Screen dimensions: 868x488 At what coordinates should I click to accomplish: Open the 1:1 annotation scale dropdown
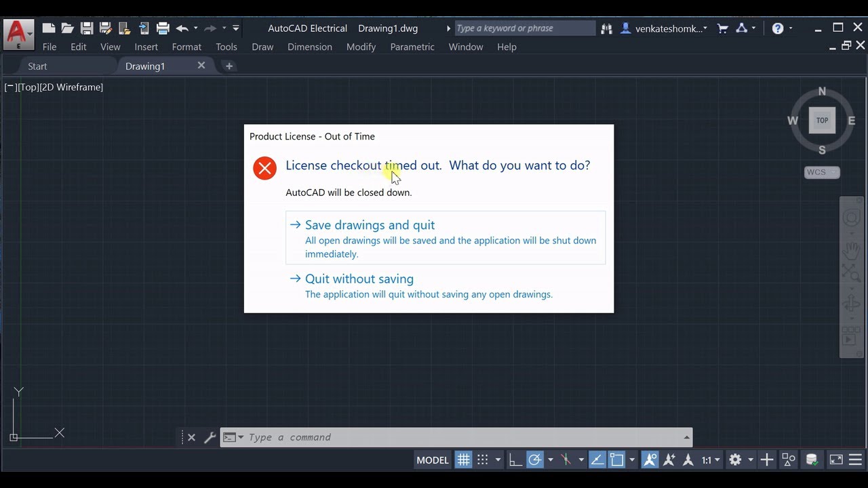point(710,460)
